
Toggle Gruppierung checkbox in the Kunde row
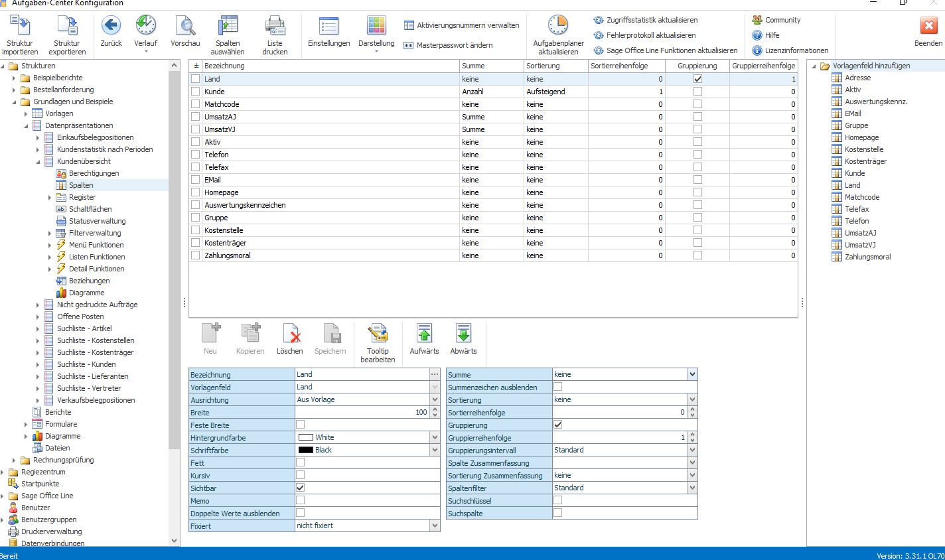tap(697, 92)
